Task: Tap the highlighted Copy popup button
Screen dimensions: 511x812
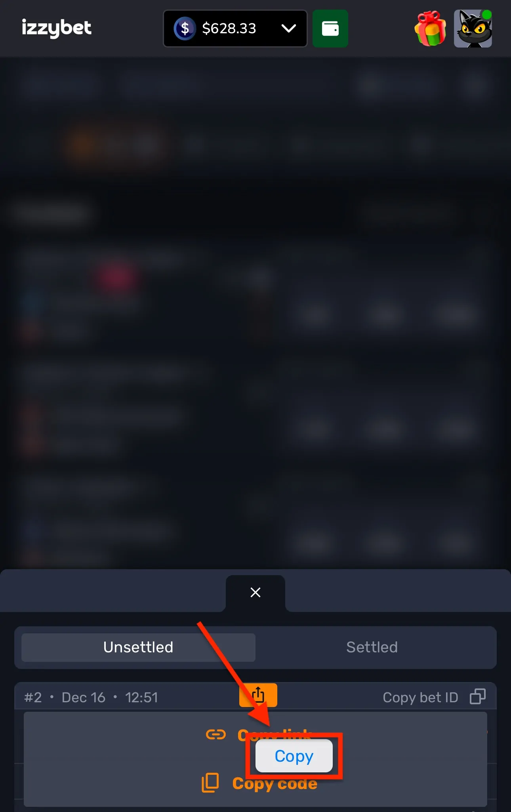Action: [294, 756]
